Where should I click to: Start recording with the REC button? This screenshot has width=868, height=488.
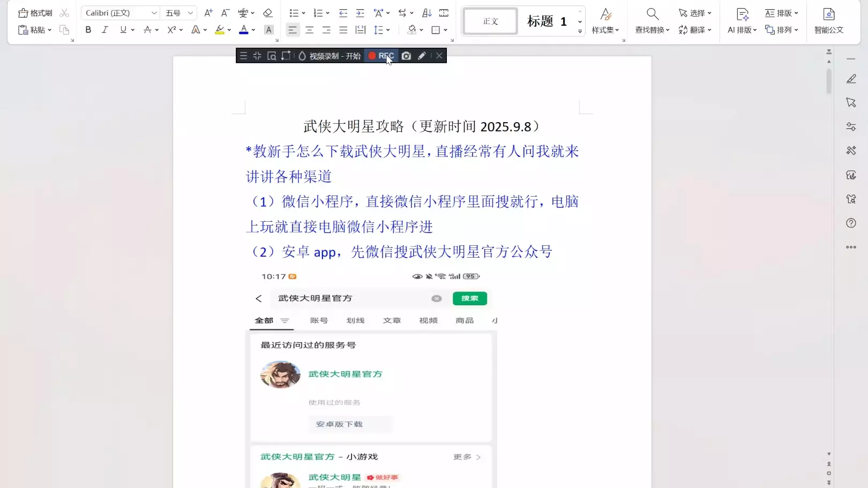[381, 56]
